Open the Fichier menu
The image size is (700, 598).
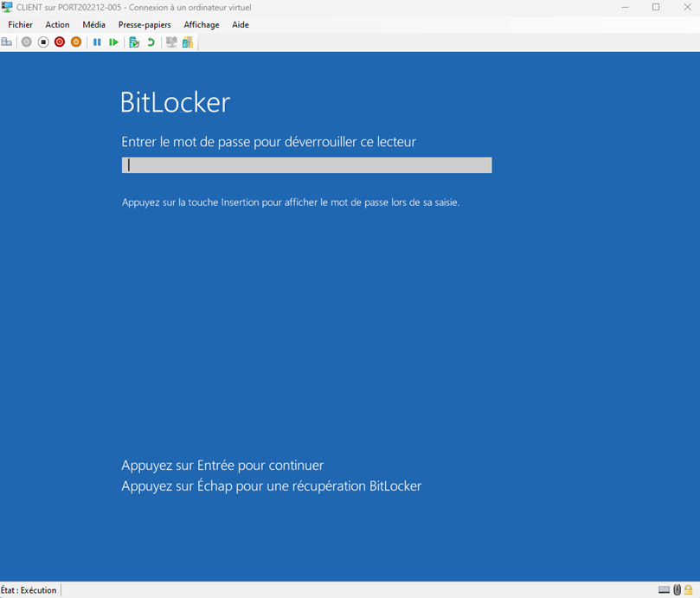tap(21, 24)
